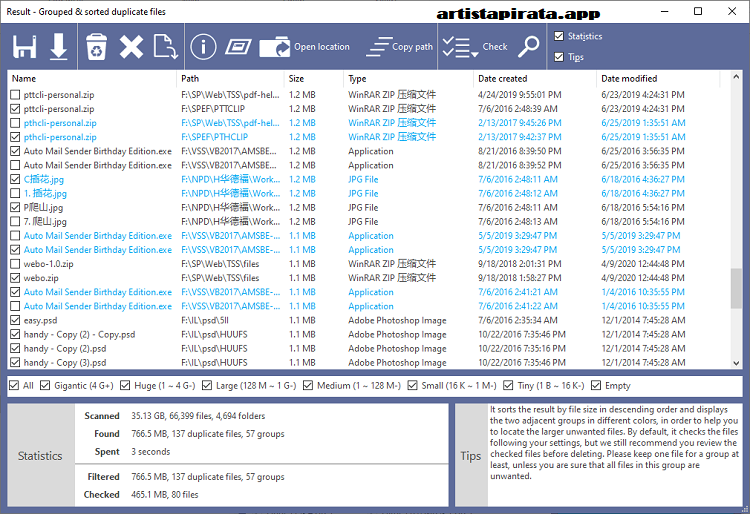
Task: Click the path F:\IL\psd\5II
Action: click(205, 320)
